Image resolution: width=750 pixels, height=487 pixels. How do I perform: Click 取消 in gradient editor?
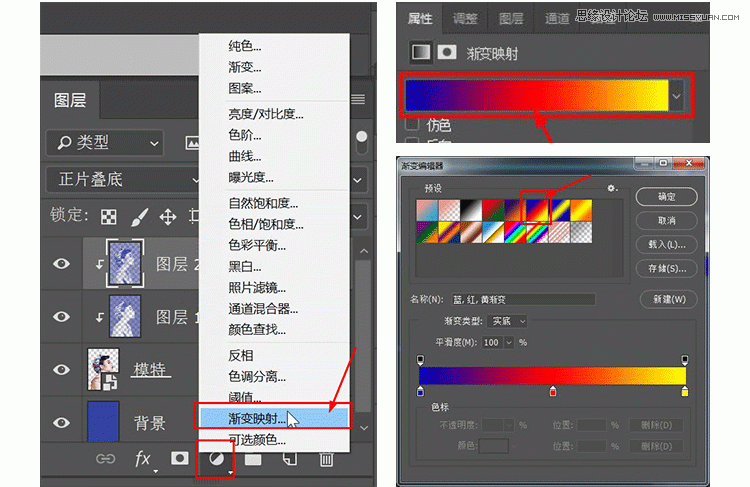click(666, 221)
